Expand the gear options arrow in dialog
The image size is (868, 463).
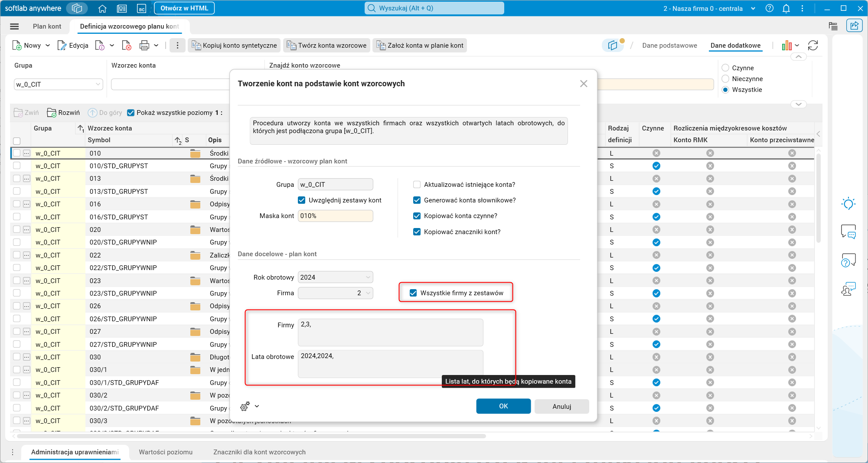[x=257, y=406]
